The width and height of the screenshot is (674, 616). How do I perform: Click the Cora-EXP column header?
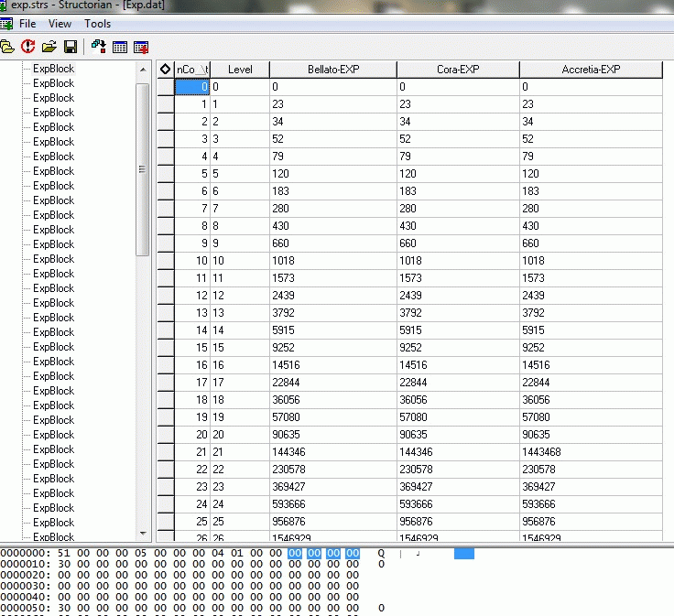coord(458,70)
